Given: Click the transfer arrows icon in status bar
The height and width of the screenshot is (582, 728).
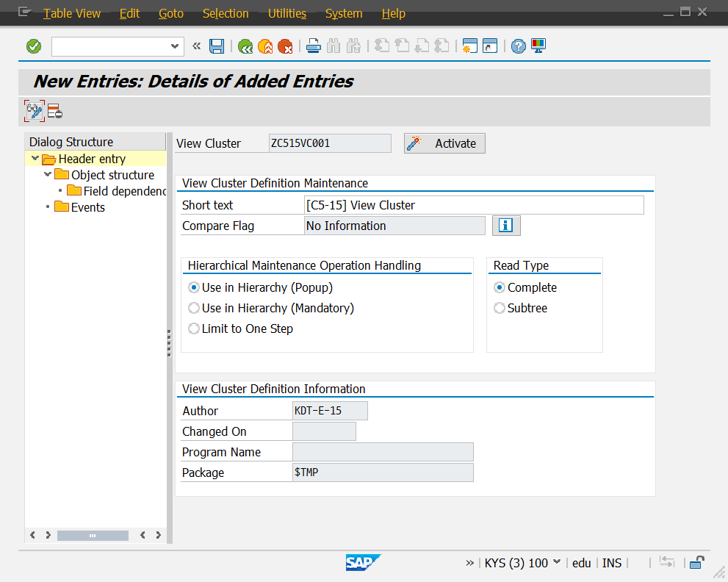Looking at the screenshot, I should click(x=667, y=562).
